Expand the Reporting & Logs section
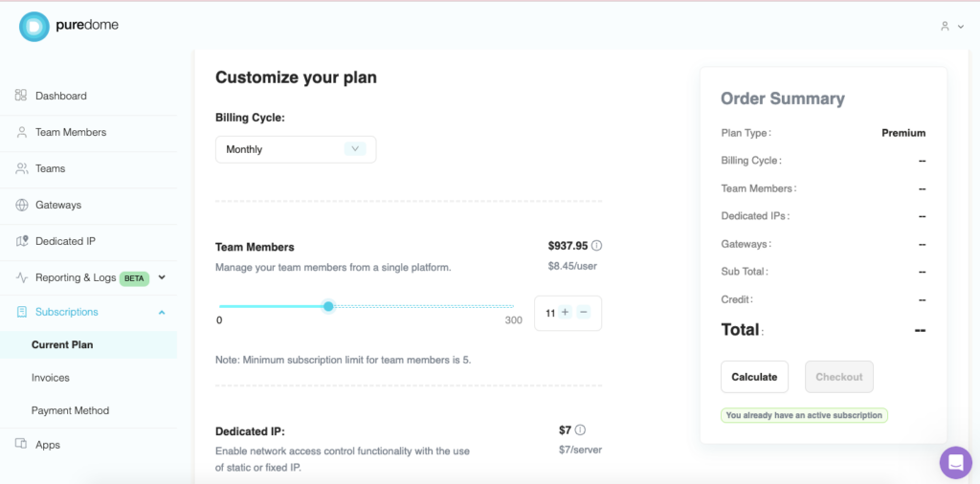 (162, 277)
